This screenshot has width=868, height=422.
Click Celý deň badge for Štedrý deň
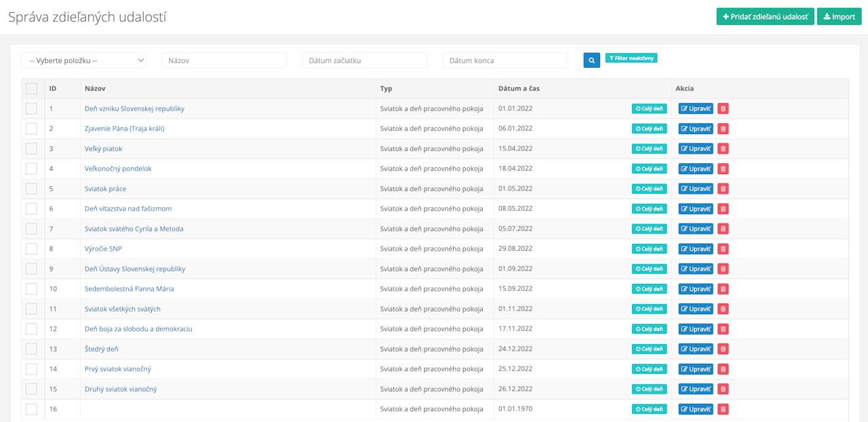(x=649, y=349)
